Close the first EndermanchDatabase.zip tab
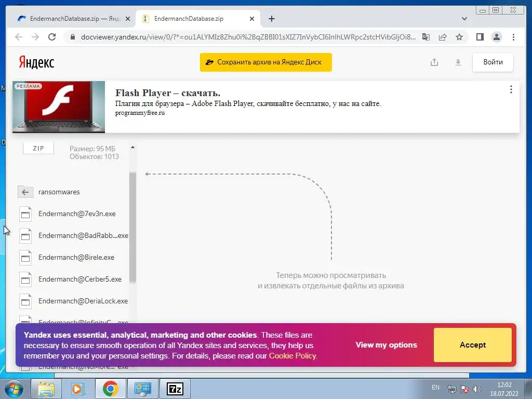The image size is (532, 399). click(128, 19)
